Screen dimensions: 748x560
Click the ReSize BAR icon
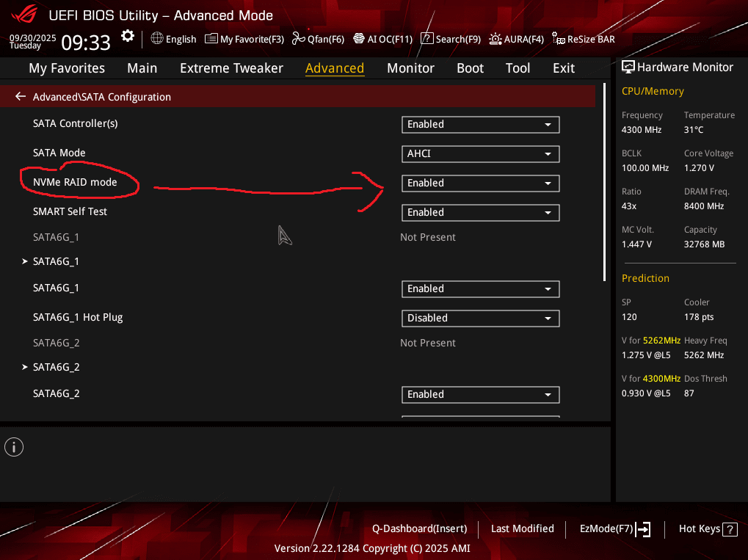pos(559,38)
